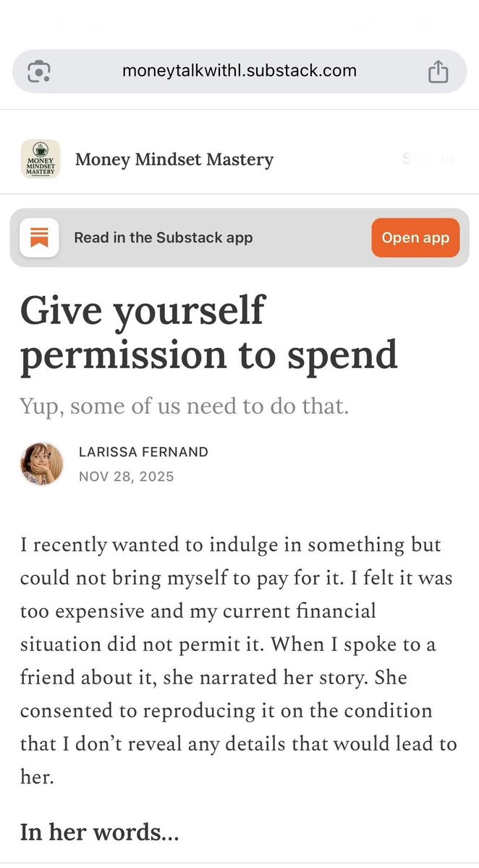Open the share sheet icon
Image resolution: width=479 pixels, height=868 pixels.
438,71
